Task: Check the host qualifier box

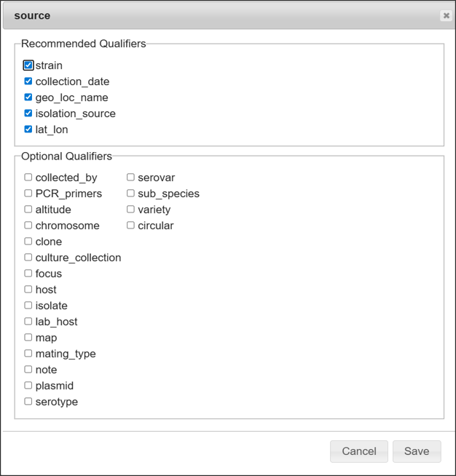Action: pyautogui.click(x=28, y=290)
